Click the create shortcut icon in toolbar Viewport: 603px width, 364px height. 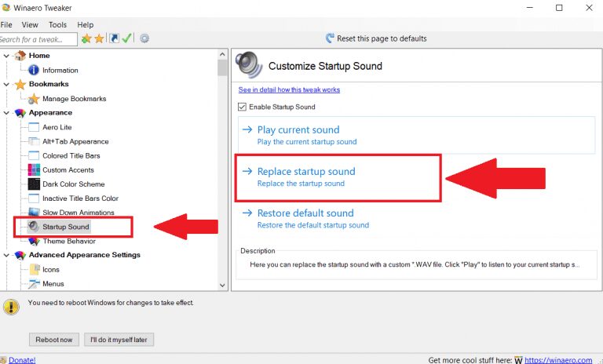pyautogui.click(x=114, y=38)
